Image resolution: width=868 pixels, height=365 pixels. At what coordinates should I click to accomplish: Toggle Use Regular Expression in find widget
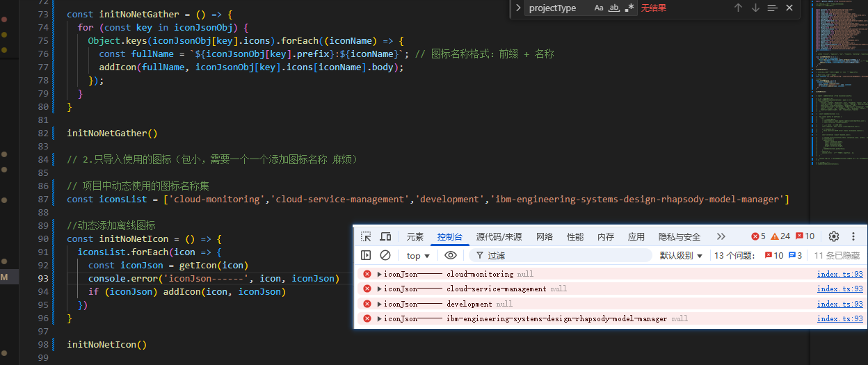(629, 8)
